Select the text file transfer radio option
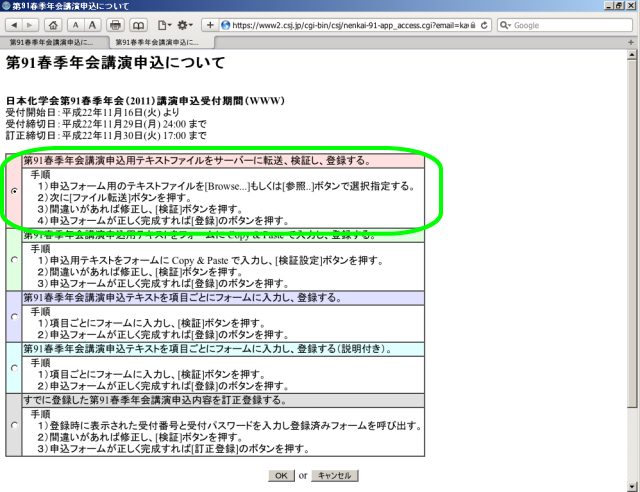This screenshot has width=640, height=492. [x=13, y=190]
